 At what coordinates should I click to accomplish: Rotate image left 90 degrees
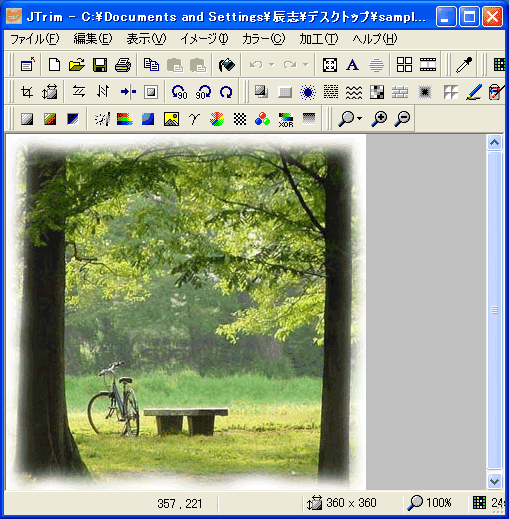pyautogui.click(x=179, y=92)
